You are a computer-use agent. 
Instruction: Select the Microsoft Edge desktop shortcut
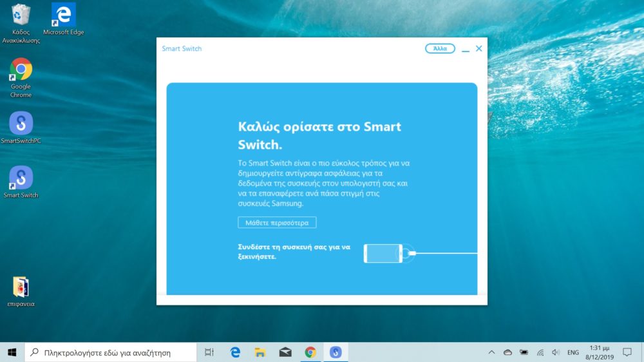(63, 15)
